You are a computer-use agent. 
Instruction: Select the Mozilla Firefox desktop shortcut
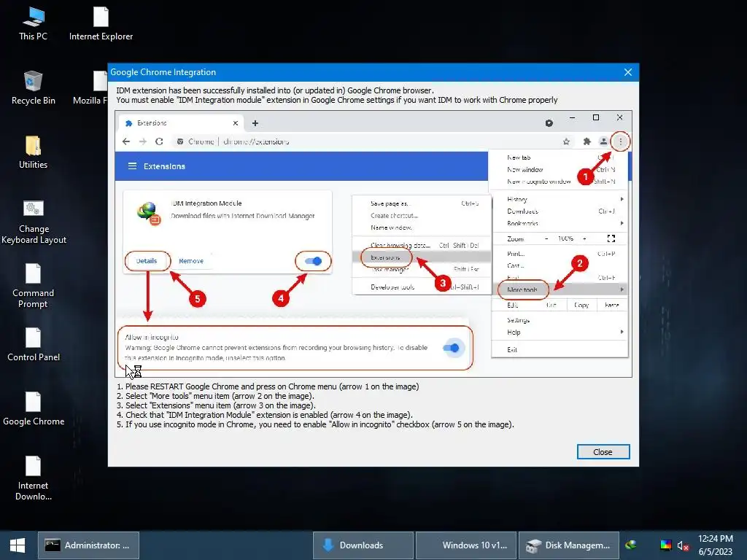[90, 88]
